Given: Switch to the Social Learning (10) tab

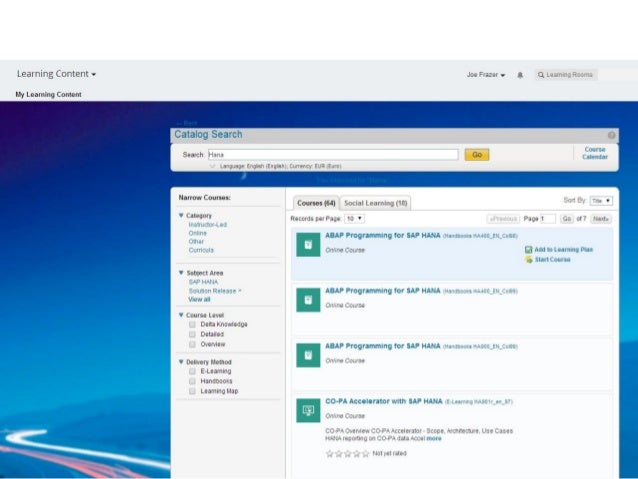Looking at the screenshot, I should [x=375, y=203].
